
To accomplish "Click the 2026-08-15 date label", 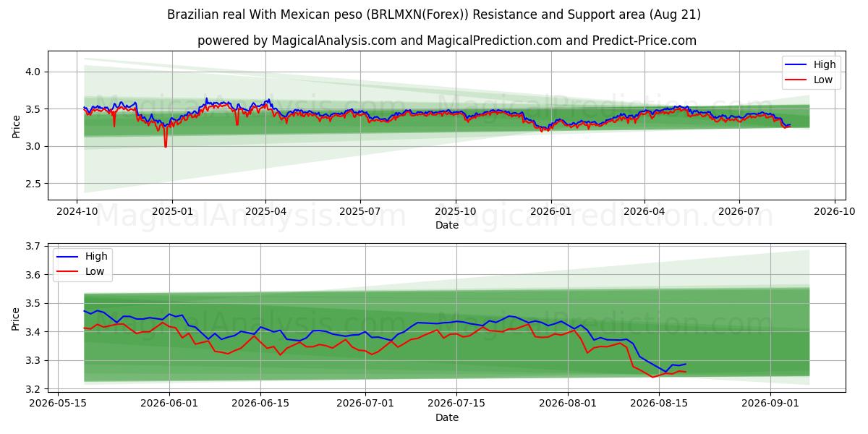I will pos(658,404).
